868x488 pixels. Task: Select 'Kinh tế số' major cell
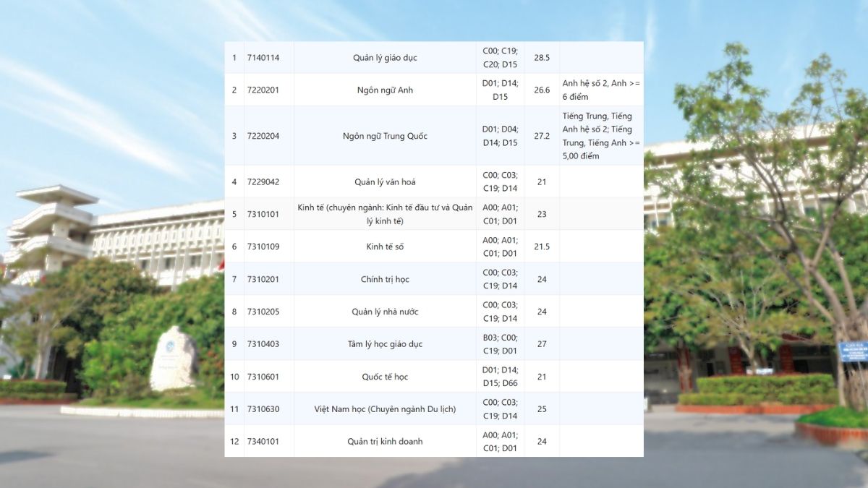(385, 247)
